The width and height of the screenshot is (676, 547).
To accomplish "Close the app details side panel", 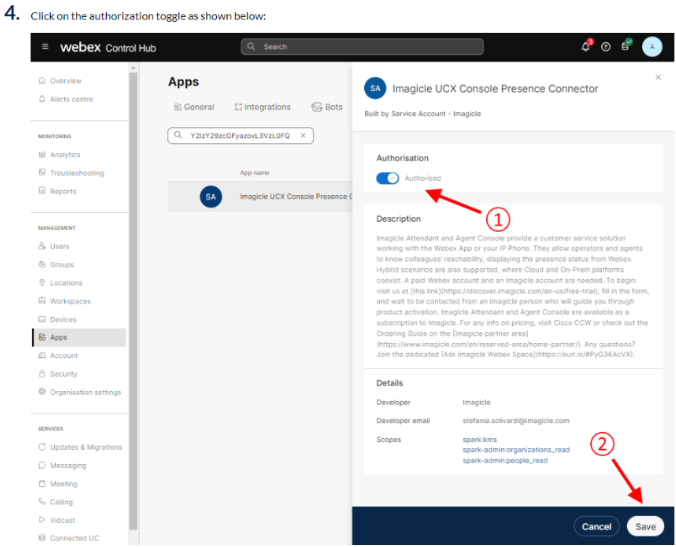I will (657, 77).
